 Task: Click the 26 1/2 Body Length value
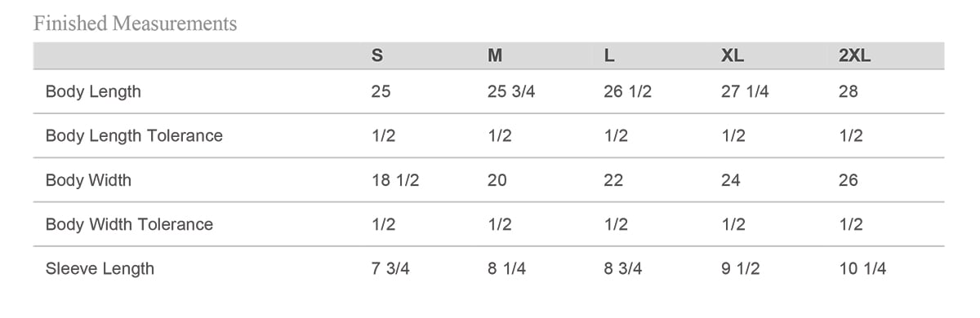tap(627, 91)
